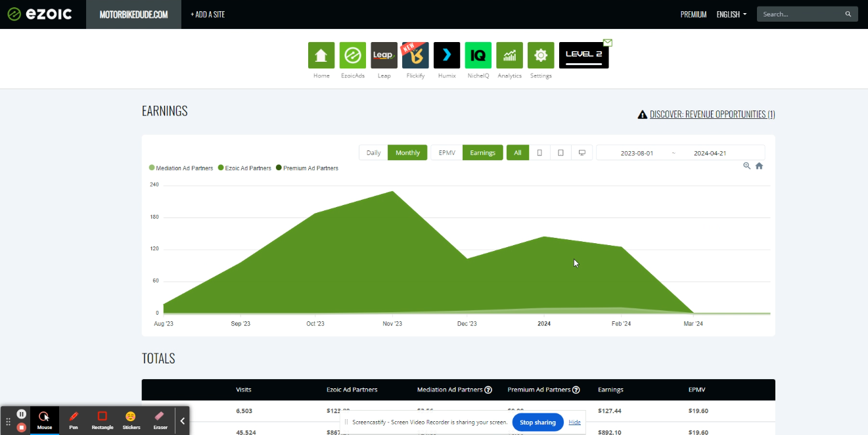This screenshot has width=868, height=435.
Task: Click the EPMV column header
Action: point(697,390)
